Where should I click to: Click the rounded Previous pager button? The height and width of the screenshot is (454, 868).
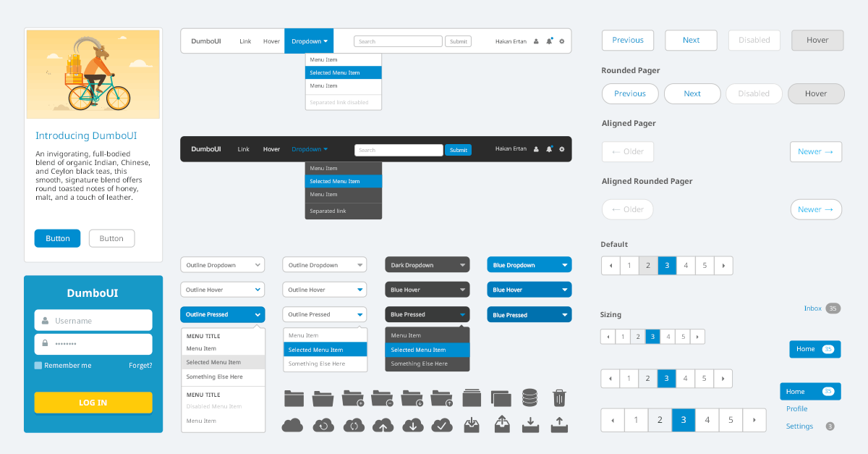click(x=630, y=94)
